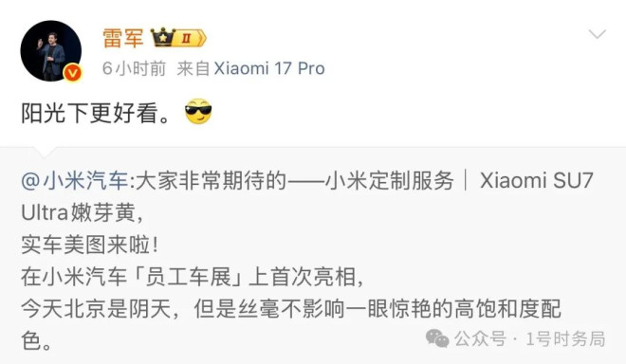
Task: Click the 员工车展 quoted phrase
Action: tap(189, 277)
